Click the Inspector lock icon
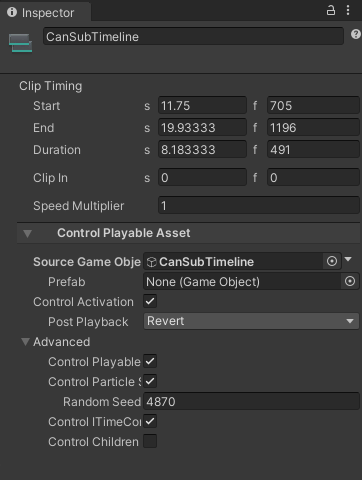The image size is (362, 480). [x=331, y=10]
